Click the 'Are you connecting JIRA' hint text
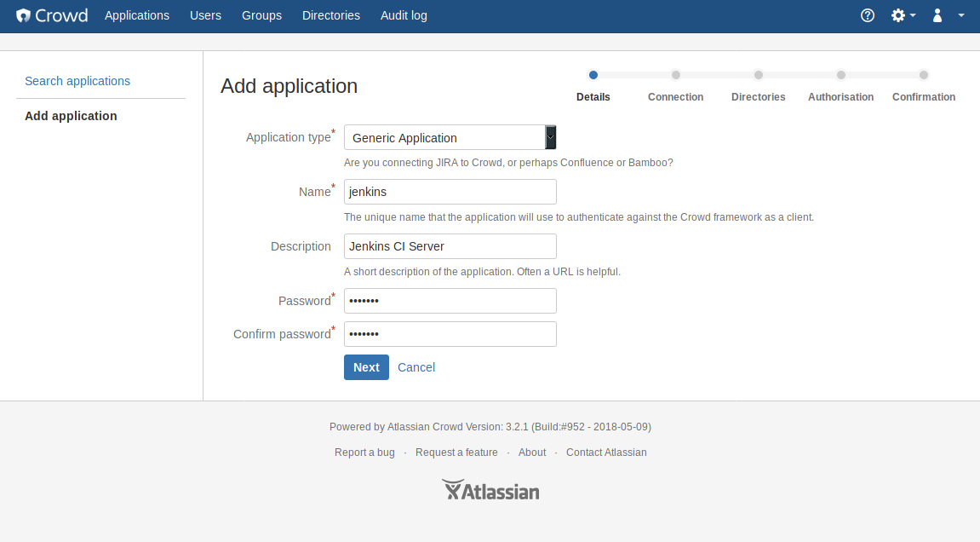This screenshot has width=980, height=542. click(508, 163)
